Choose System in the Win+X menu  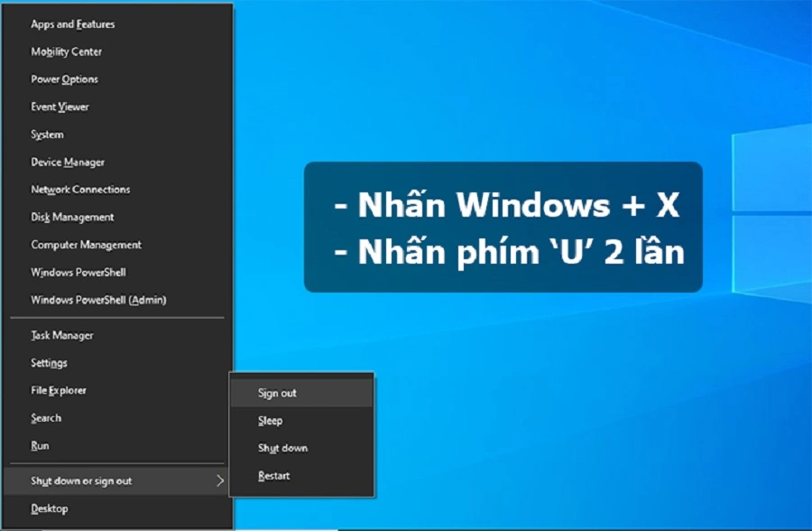point(118,135)
